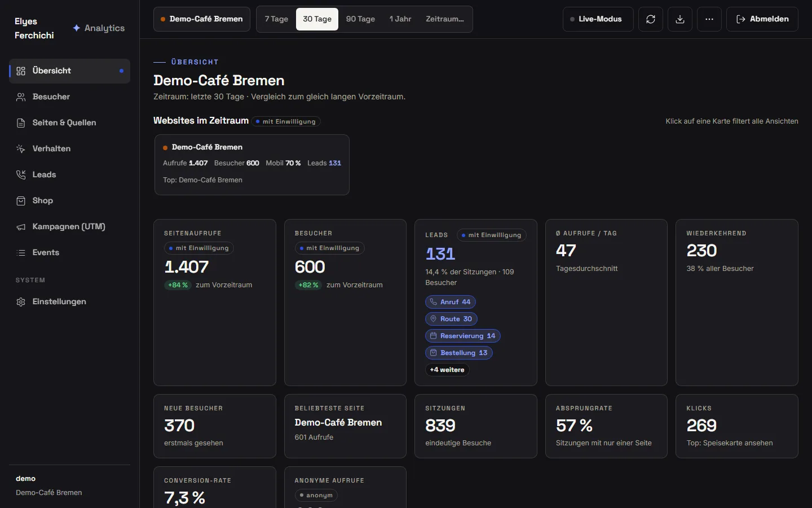Click the Route 30 lead chip
The width and height of the screenshot is (812, 508).
451,319
